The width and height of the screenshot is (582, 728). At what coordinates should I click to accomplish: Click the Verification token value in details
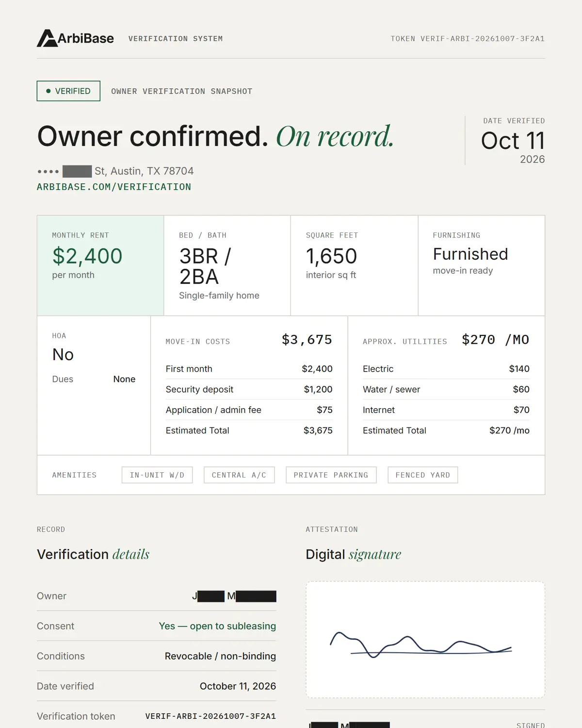pyautogui.click(x=210, y=716)
